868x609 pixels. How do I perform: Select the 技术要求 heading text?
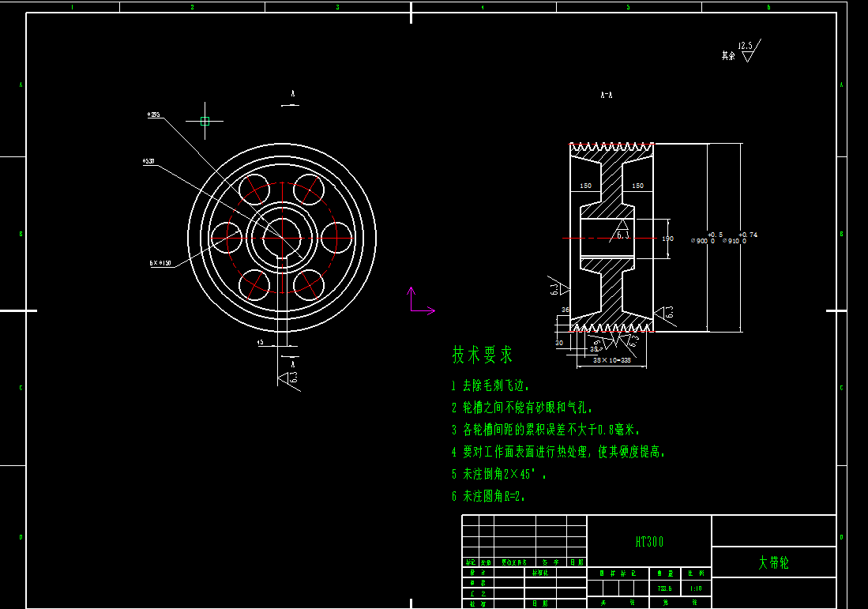[x=482, y=355]
